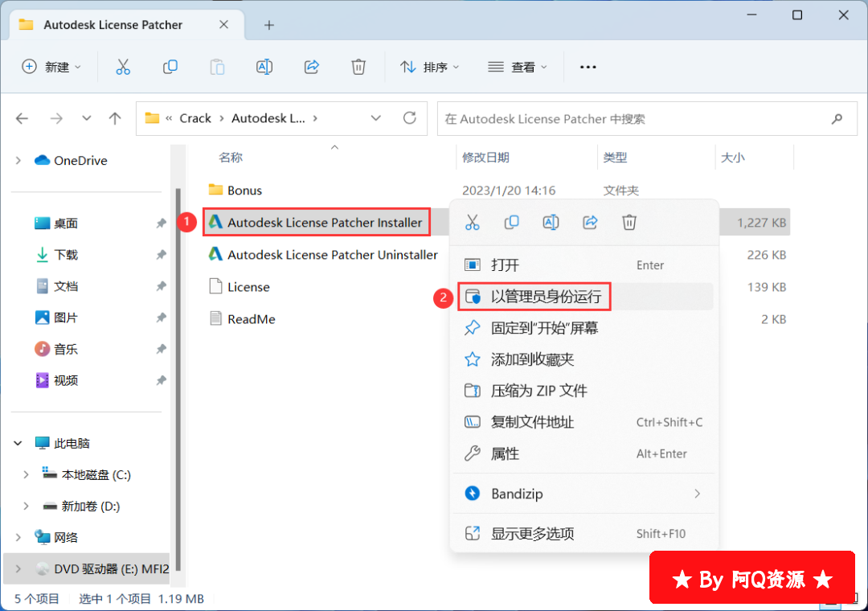Screen dimensions: 868x611
Task: Sort by the 修改日期 column header
Action: [x=485, y=158]
